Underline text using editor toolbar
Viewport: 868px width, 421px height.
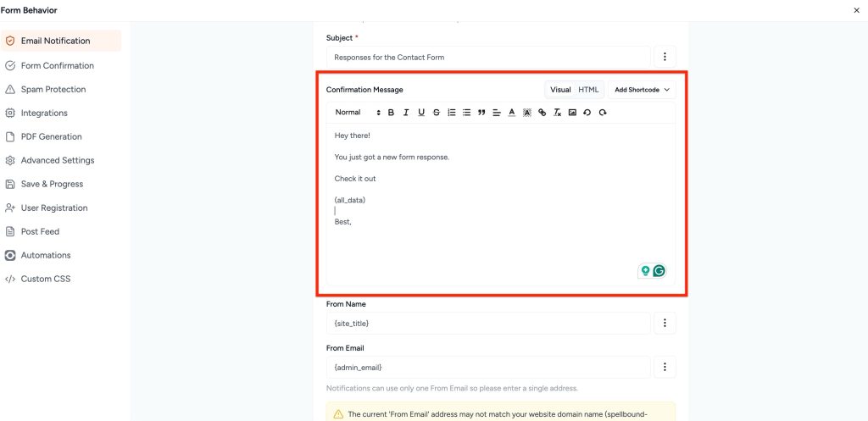pyautogui.click(x=421, y=113)
